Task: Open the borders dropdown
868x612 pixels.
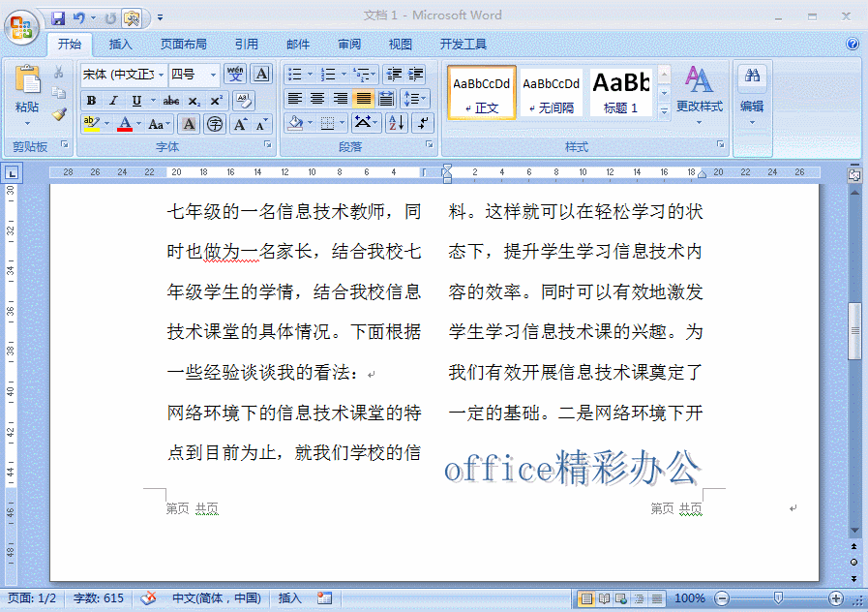Action: [343, 123]
